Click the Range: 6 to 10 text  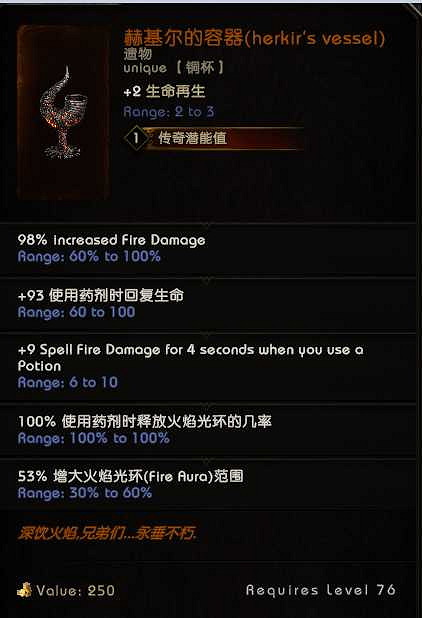click(68, 382)
